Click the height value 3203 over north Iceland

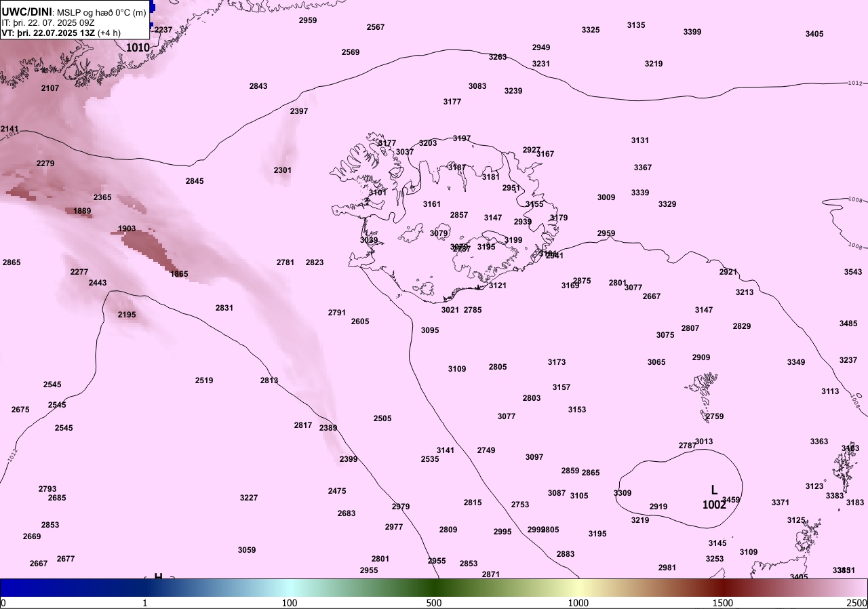(x=428, y=143)
